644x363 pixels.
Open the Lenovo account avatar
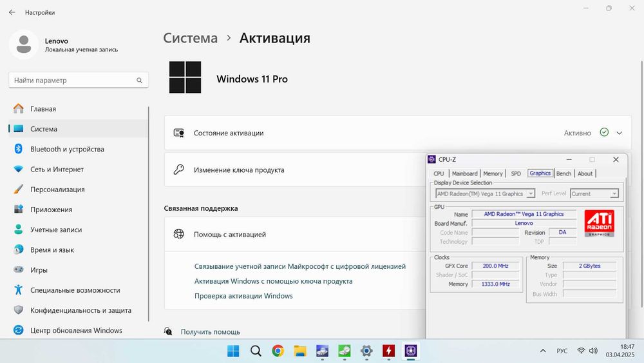24,44
